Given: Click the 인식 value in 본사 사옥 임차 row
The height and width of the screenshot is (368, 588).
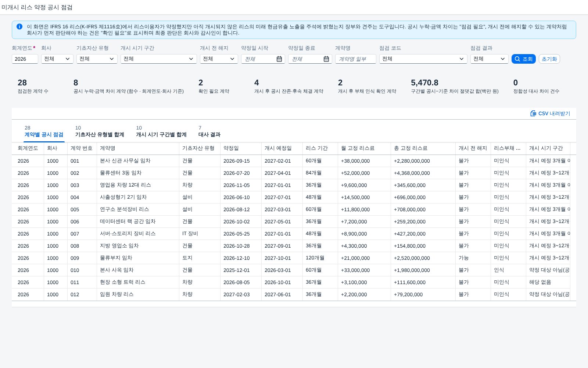Looking at the screenshot, I should (x=499, y=270).
